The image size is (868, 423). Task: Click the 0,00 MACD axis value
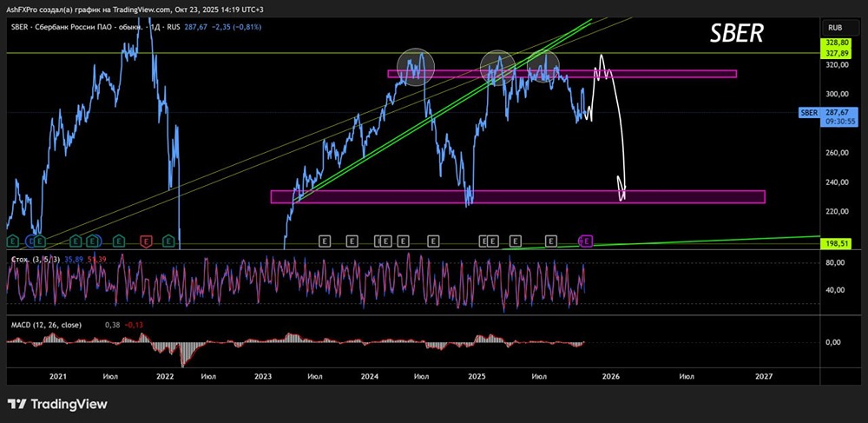coord(833,342)
